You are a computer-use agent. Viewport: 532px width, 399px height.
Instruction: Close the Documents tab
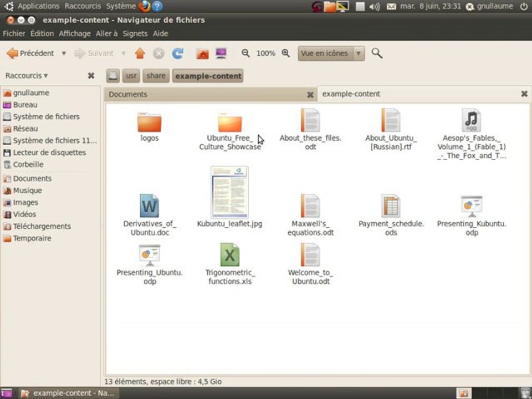310,95
